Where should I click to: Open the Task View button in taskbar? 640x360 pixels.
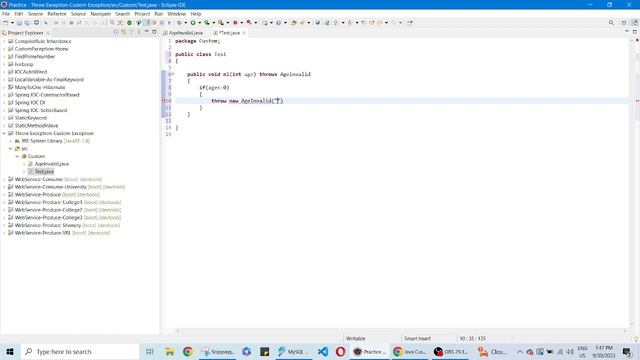(150, 351)
